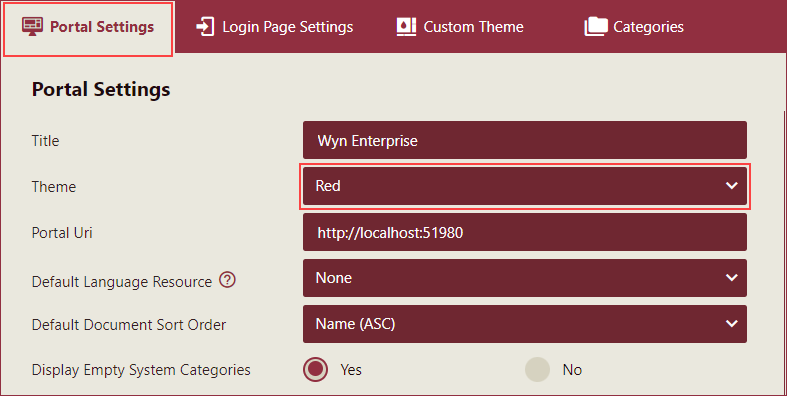Go to the Categories tab
787x396 pixels.
634,27
